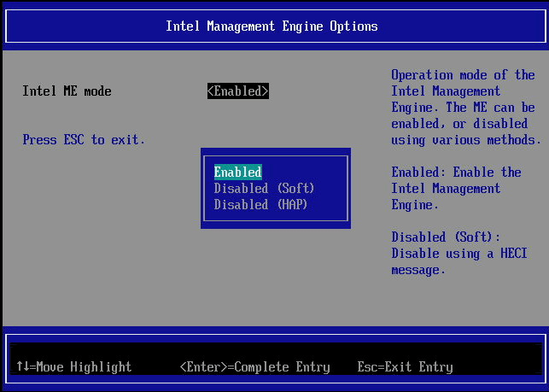Select the highlighted Enabled option in popup

(x=237, y=173)
